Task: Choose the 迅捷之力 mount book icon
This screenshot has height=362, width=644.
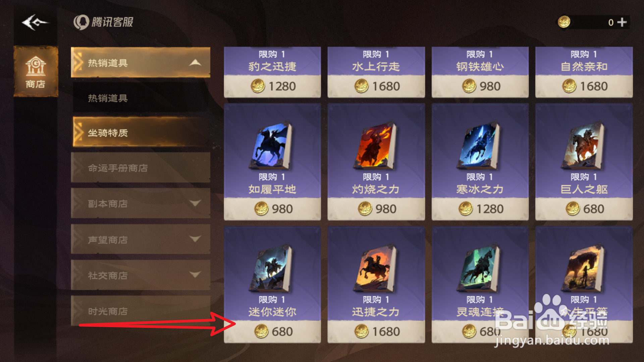Action: [375, 268]
